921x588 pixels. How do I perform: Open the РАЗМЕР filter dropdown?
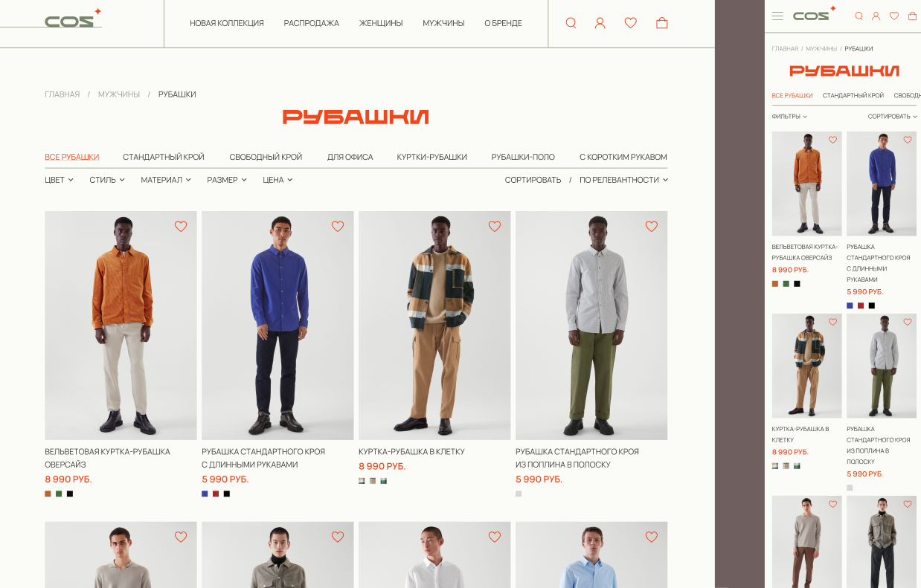(227, 180)
